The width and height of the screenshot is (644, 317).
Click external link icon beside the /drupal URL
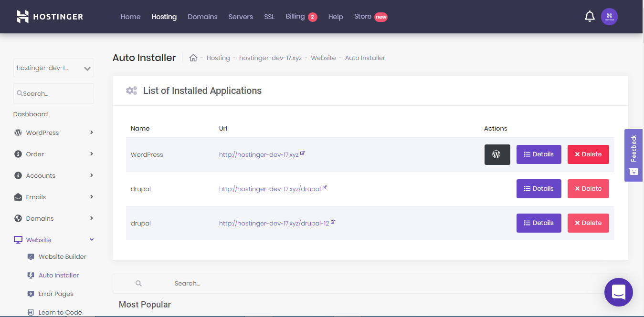[325, 188]
